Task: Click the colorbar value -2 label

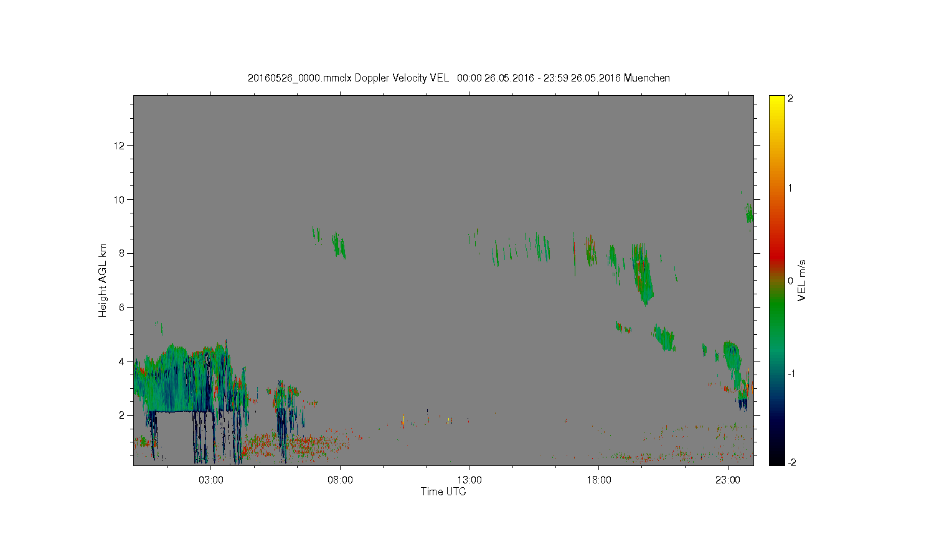Action: pyautogui.click(x=791, y=462)
